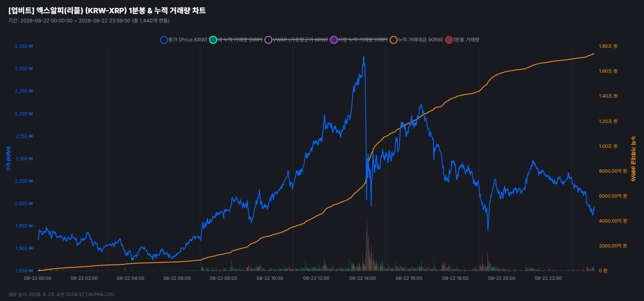
Task: Click the 4000.00억 원 right axis label
Action: point(612,221)
